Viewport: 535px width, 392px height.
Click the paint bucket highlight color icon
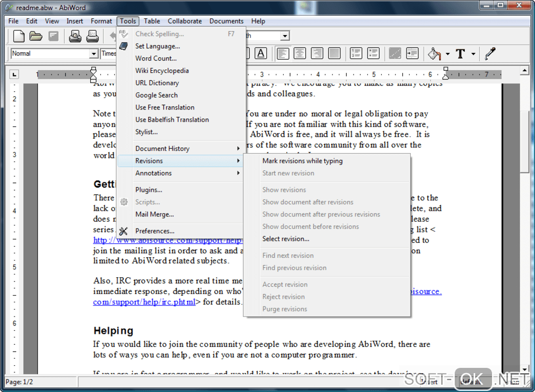click(x=434, y=53)
